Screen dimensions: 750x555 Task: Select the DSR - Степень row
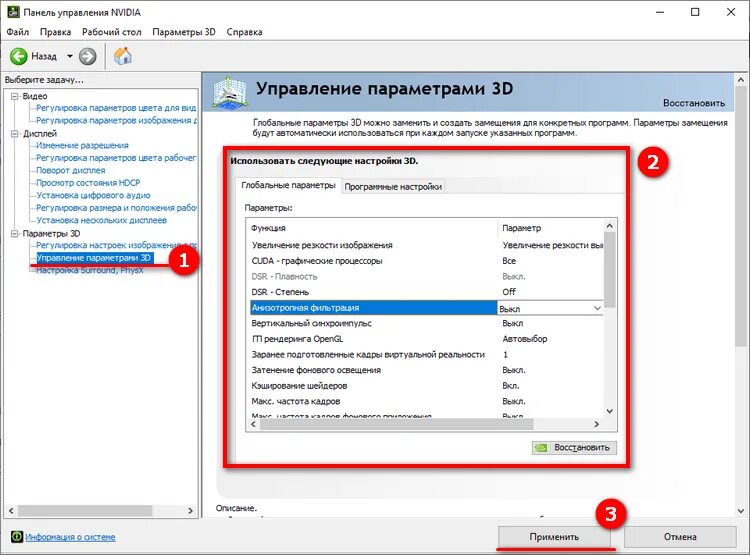(x=426, y=292)
